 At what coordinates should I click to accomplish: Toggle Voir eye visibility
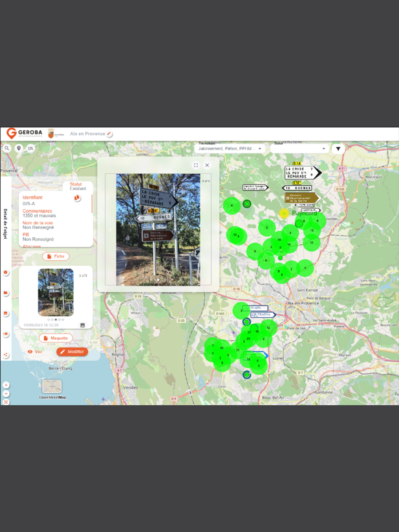pyautogui.click(x=35, y=352)
